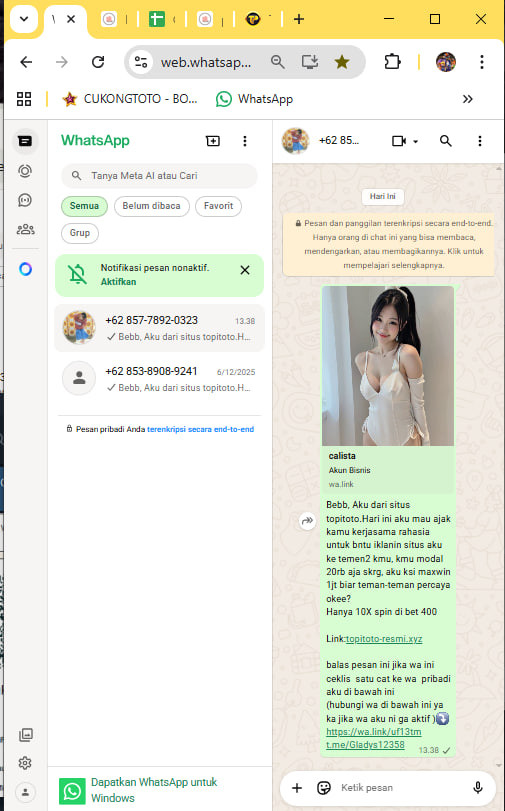Open Chrome three-dot main menu
The image size is (505, 811).
482,62
